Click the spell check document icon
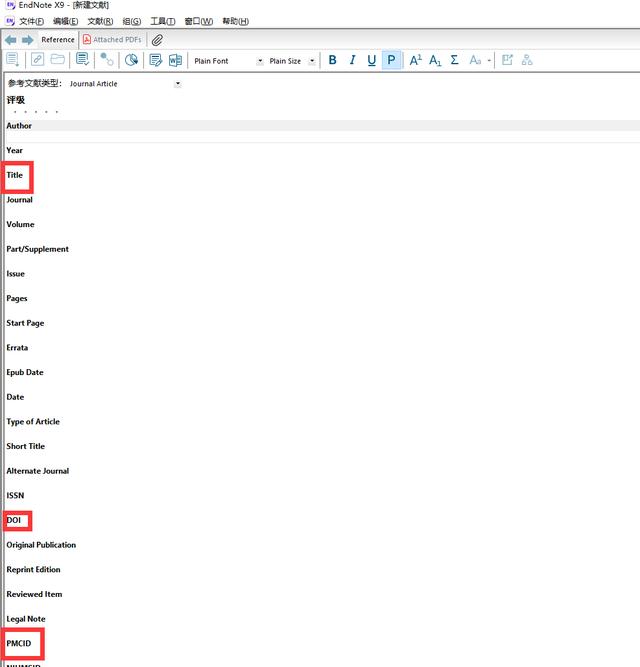Viewport: 640px width, 667px height. [x=82, y=60]
